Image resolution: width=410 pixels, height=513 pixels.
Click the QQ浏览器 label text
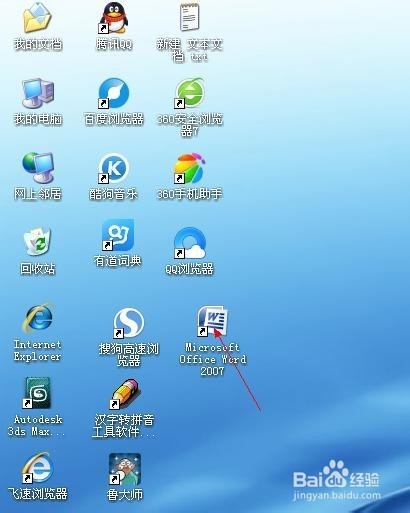tap(189, 269)
